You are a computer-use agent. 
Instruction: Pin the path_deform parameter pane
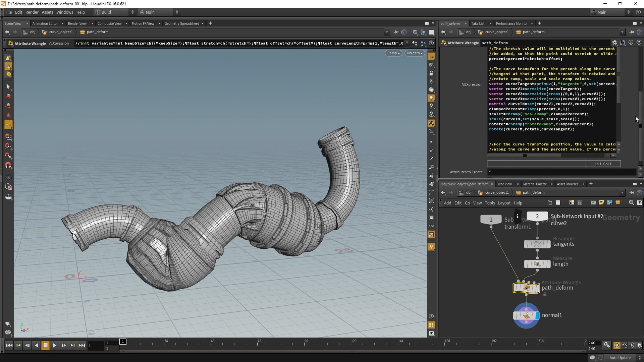coord(632,32)
